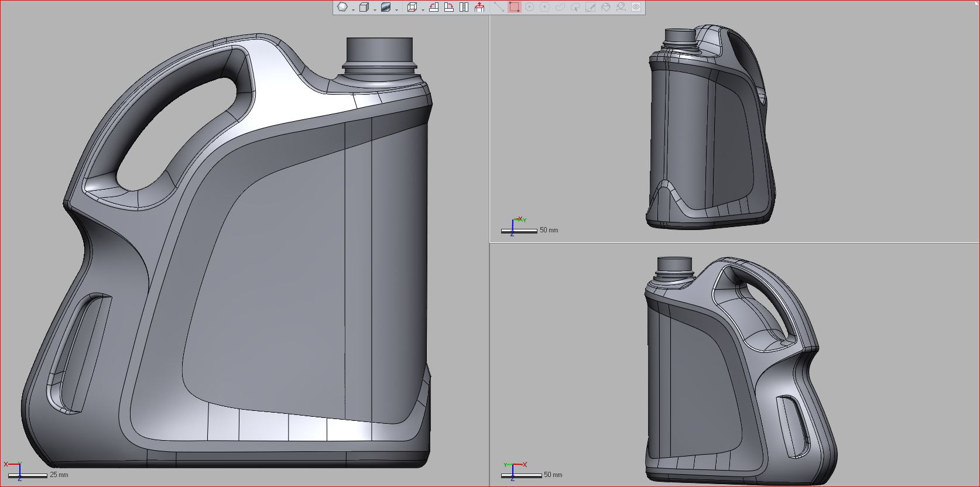Click the split mirror panels icon

[464, 8]
